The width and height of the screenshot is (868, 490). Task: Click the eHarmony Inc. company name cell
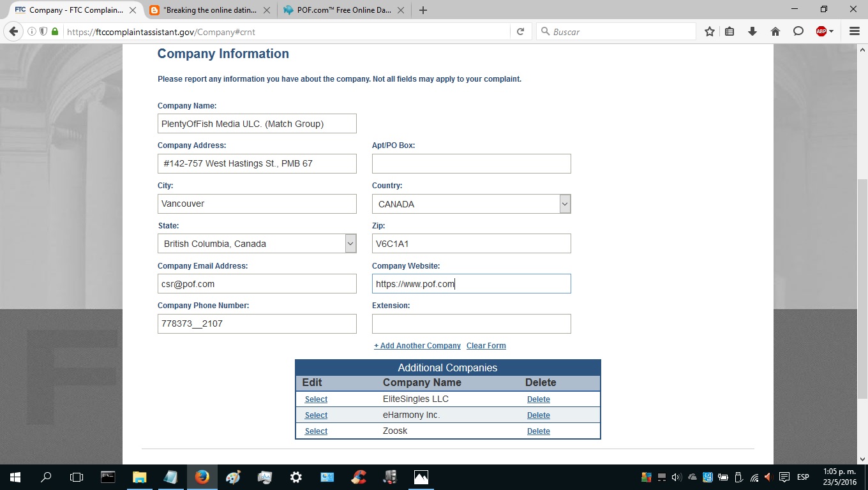coord(411,415)
